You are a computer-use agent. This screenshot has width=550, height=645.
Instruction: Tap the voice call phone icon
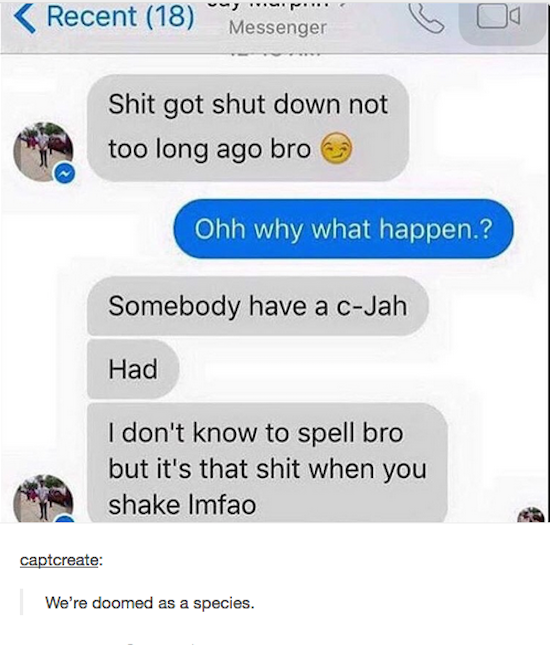coord(426,17)
